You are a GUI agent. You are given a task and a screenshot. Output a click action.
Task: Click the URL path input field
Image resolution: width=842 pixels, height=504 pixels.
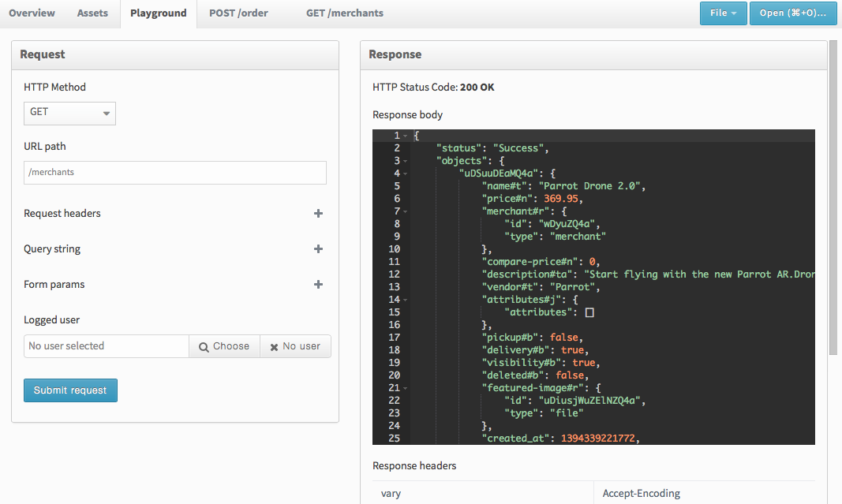coord(175,173)
